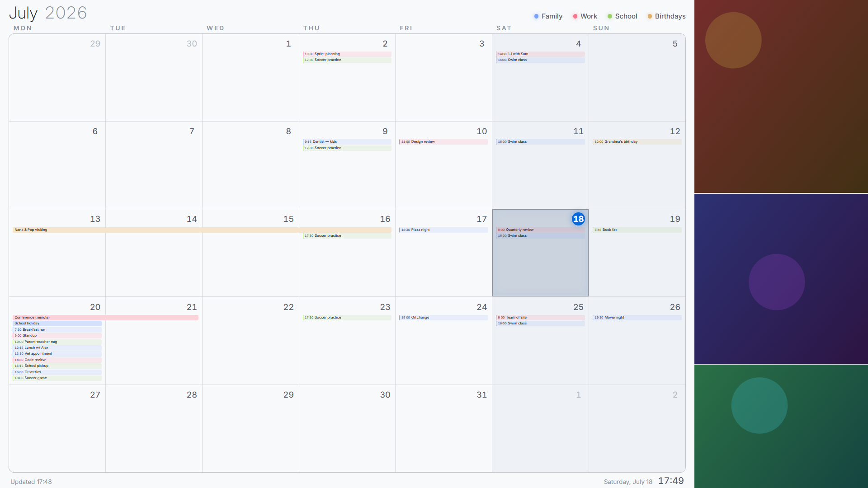Open the 12:15 Lunch w/ Alex event

click(x=57, y=348)
